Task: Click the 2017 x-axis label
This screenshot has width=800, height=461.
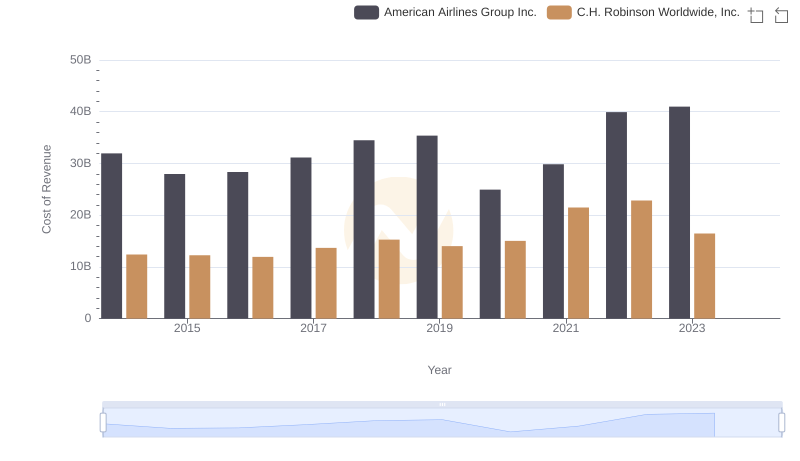Action: coord(313,328)
